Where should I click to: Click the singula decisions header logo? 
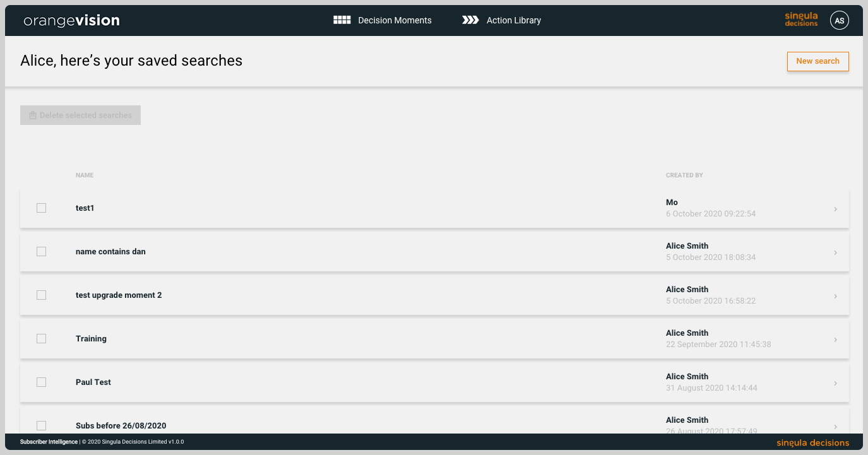801,20
